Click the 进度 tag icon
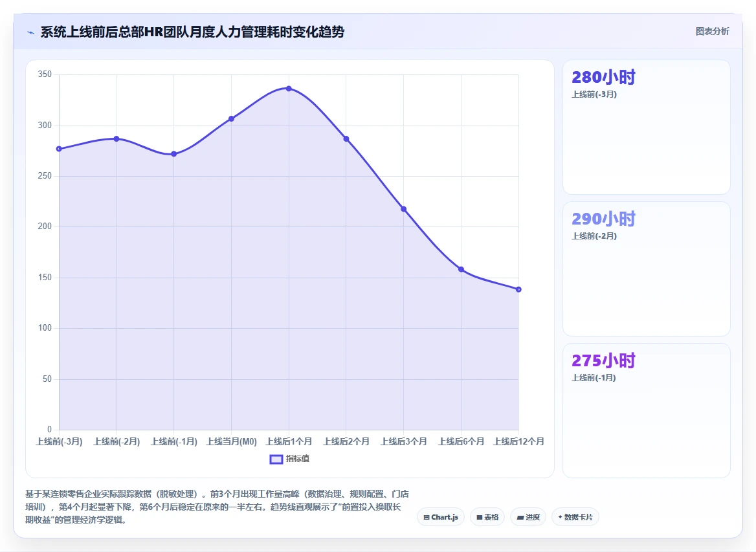Image resolution: width=756 pixels, height=552 pixels. [520, 517]
